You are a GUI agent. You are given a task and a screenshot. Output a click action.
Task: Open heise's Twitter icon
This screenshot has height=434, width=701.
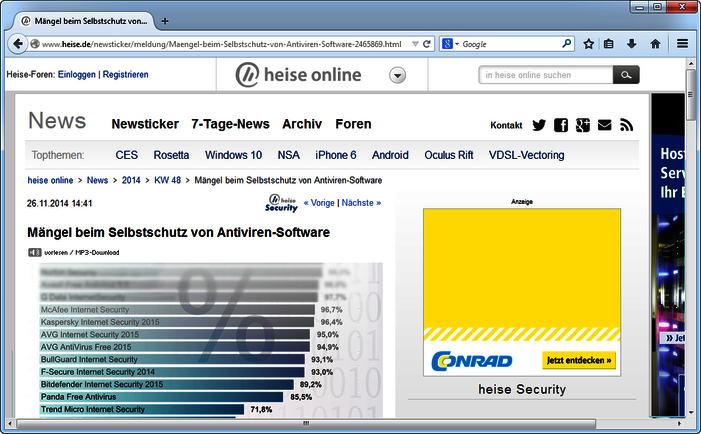coord(539,125)
